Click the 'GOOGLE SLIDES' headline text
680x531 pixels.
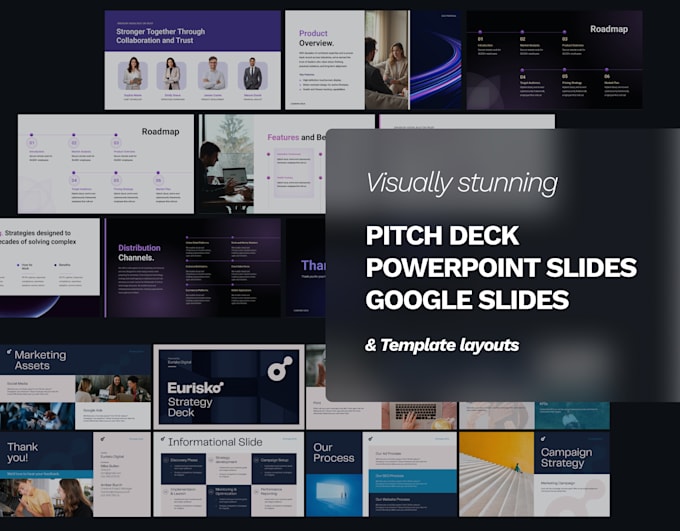click(x=468, y=300)
